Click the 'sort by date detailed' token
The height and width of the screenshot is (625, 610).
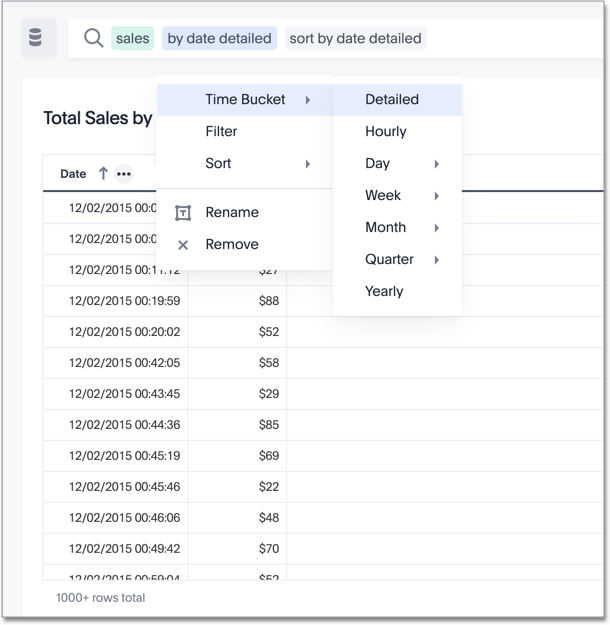355,39
